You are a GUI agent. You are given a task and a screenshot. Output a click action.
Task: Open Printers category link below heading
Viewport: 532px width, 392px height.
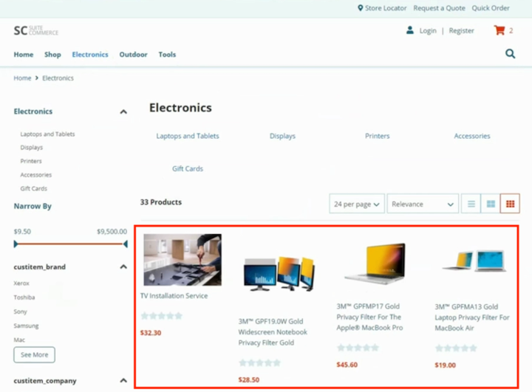[378, 136]
